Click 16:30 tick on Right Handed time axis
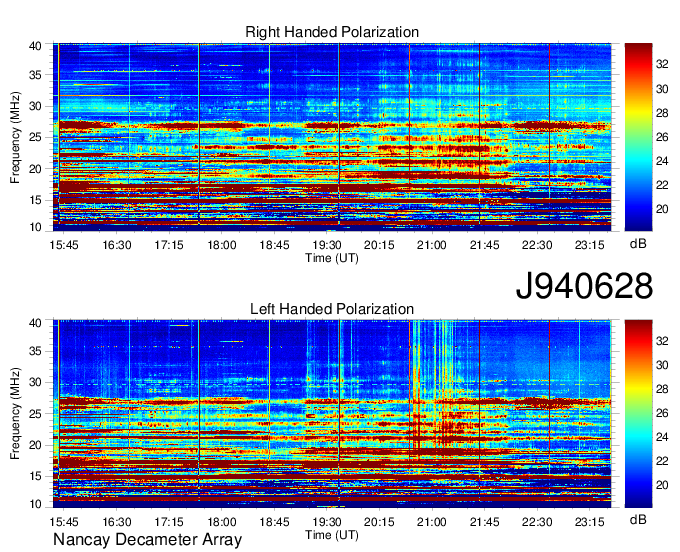The width and height of the screenshot is (680, 552). tap(117, 245)
